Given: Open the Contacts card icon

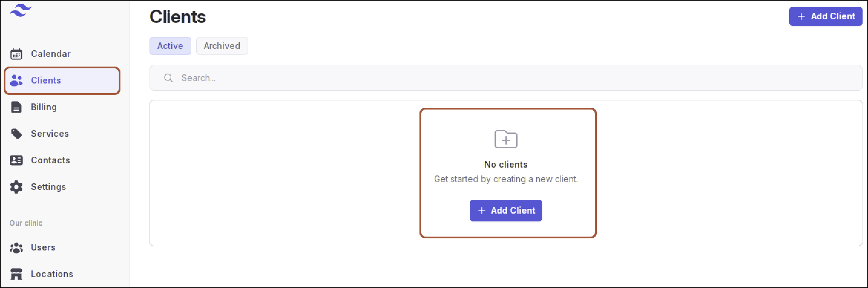Looking at the screenshot, I should (16, 160).
